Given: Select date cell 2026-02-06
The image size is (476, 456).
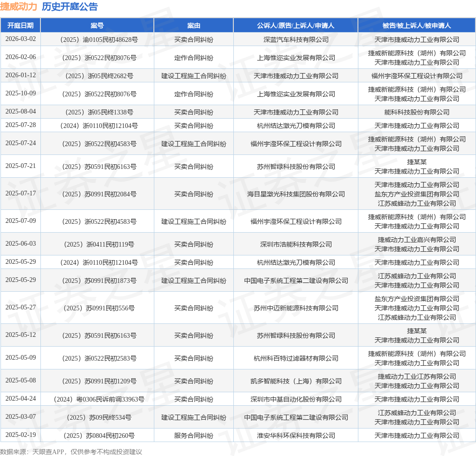Looking at the screenshot, I should click(20, 57).
